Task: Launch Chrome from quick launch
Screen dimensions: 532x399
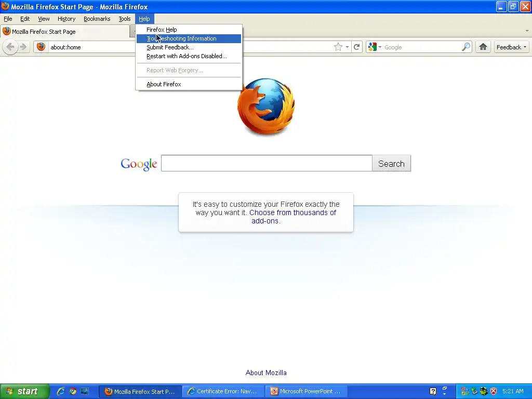Action: click(73, 391)
